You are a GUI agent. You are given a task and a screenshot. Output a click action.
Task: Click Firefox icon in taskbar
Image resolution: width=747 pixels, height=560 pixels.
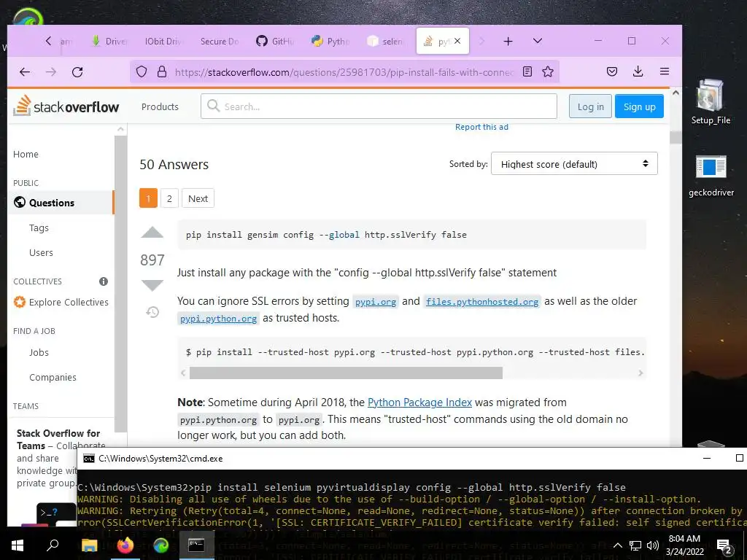[x=125, y=545]
